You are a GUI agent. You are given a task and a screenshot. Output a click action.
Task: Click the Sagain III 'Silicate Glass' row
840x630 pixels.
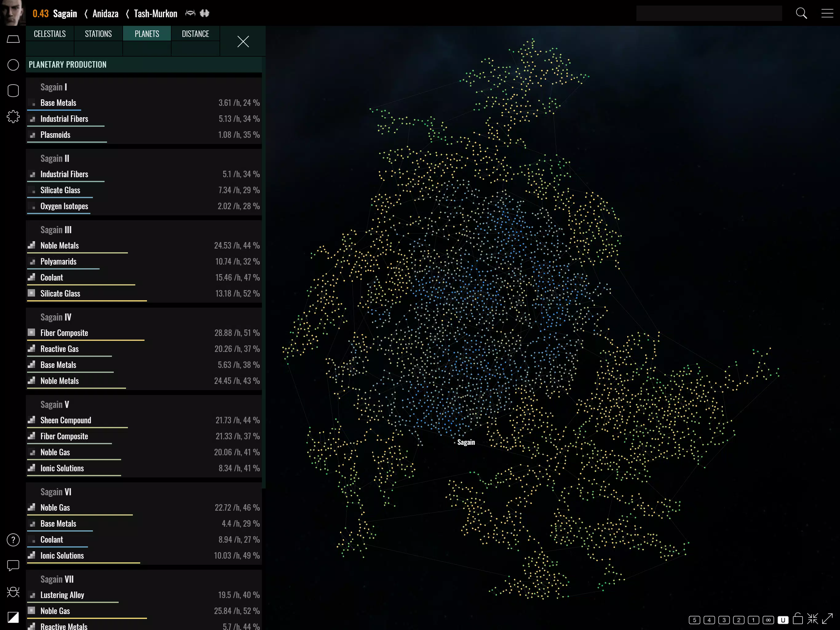[144, 294]
